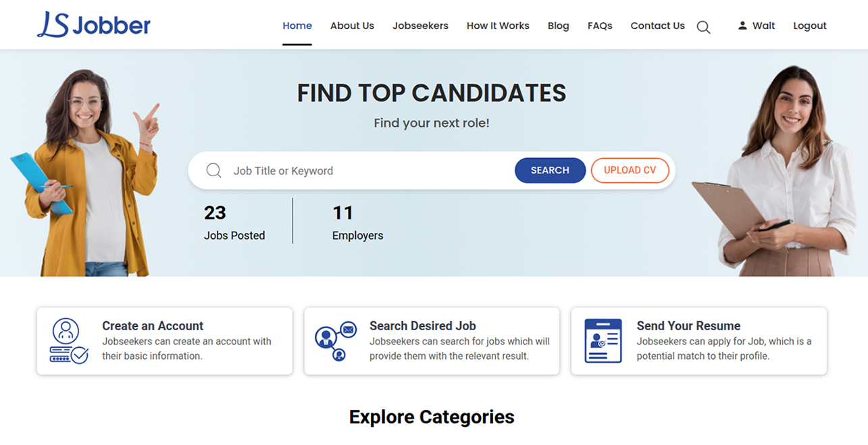Click the Walt account name

[764, 25]
